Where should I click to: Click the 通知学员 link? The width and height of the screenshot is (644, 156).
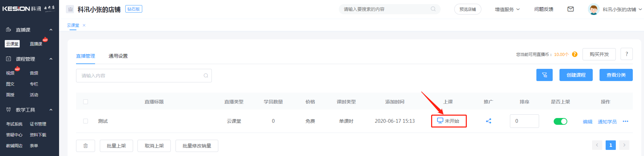(607, 122)
